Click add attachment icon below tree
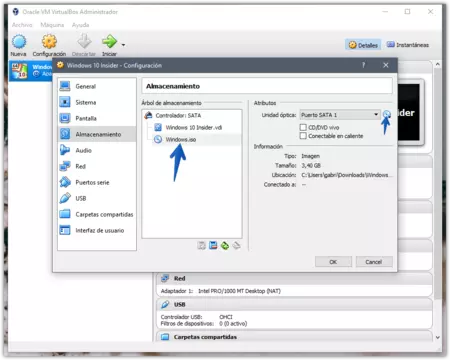The height and width of the screenshot is (360, 450). 225,246
